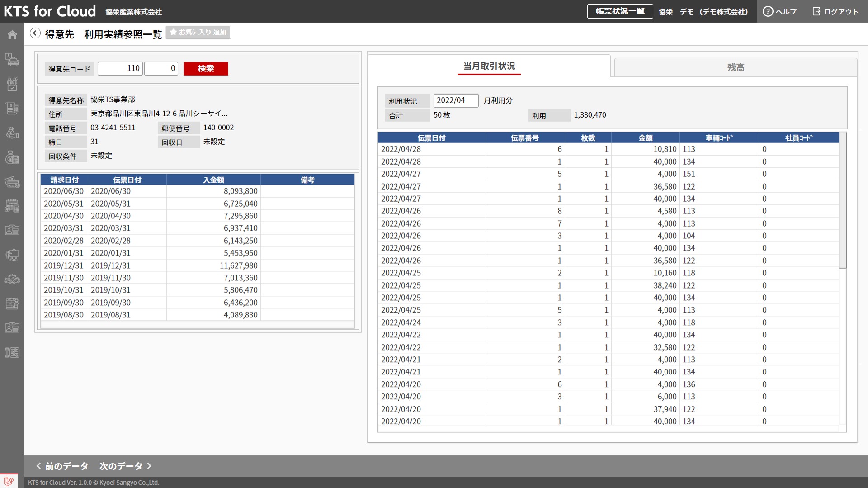Click the 利用状況 month field 2022/04

[456, 100]
